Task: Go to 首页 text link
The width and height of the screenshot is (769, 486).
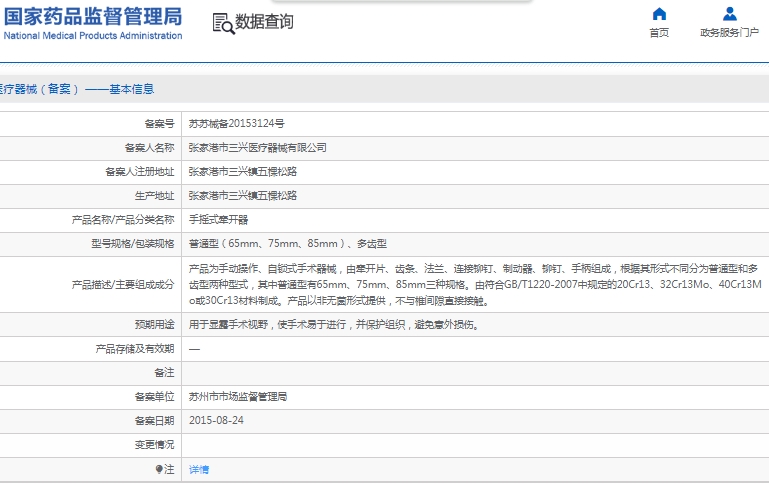Action: [659, 32]
